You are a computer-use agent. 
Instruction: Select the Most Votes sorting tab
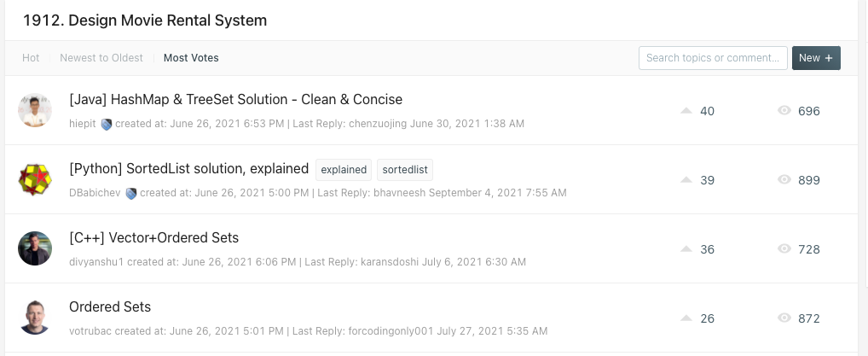point(191,58)
